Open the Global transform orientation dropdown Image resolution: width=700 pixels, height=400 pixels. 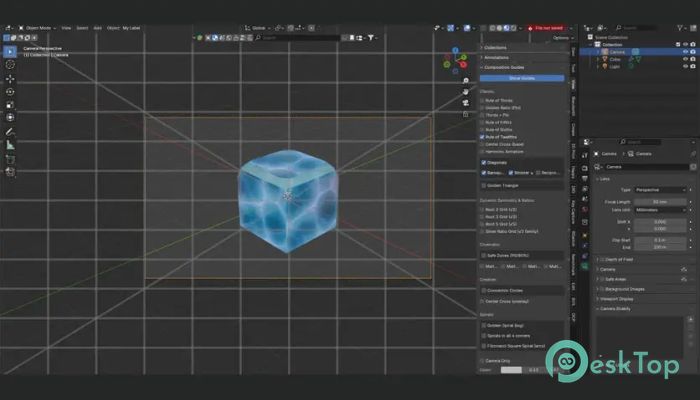point(257,28)
